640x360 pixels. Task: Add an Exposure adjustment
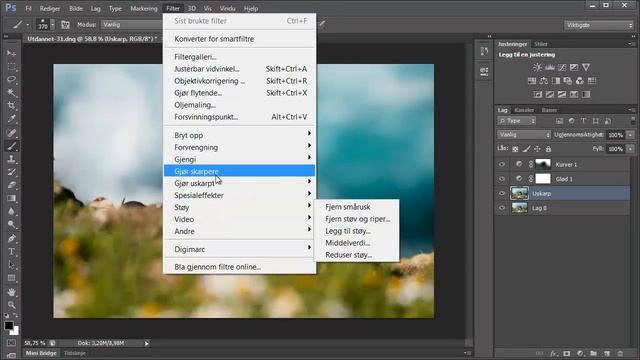[x=574, y=67]
